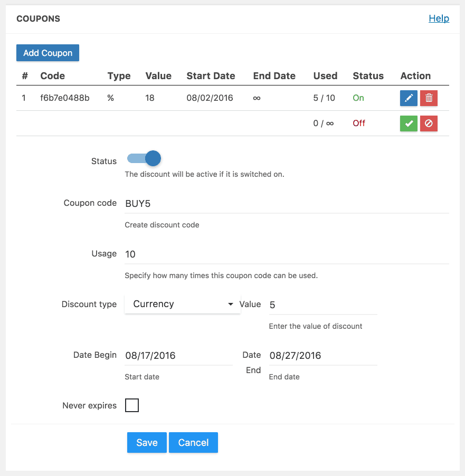The width and height of the screenshot is (465, 476).
Task: Click the Usage field showing 10
Action: [287, 254]
